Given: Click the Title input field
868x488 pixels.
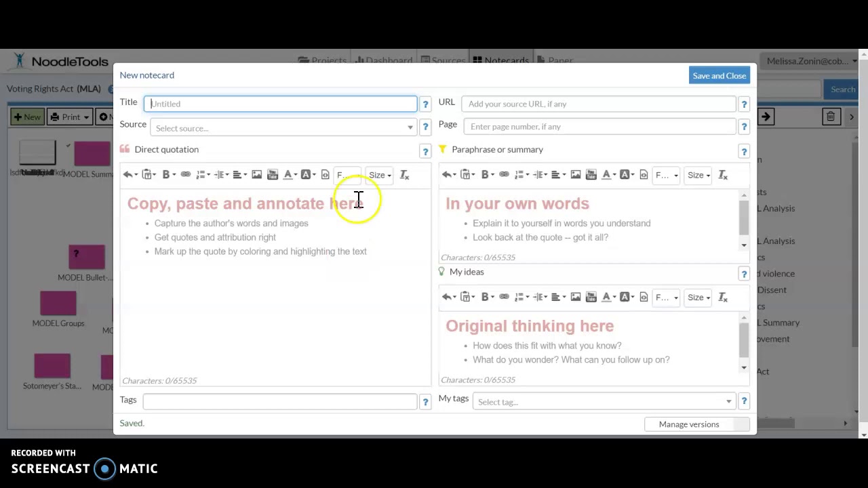Looking at the screenshot, I should pos(280,104).
